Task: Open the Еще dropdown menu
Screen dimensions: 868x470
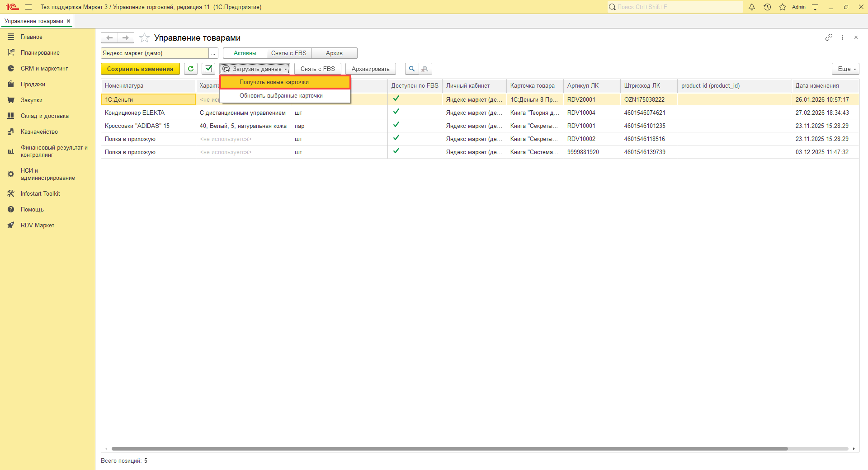Action: point(845,69)
